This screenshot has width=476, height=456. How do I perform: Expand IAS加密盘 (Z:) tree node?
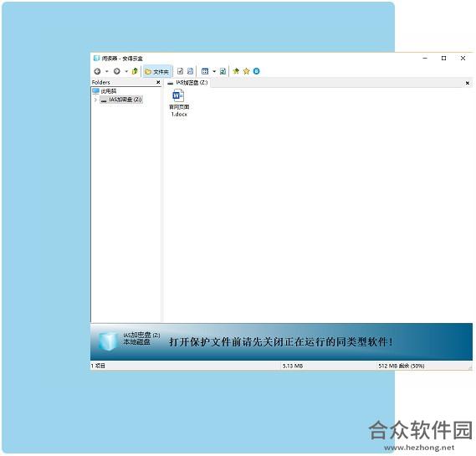[95, 100]
